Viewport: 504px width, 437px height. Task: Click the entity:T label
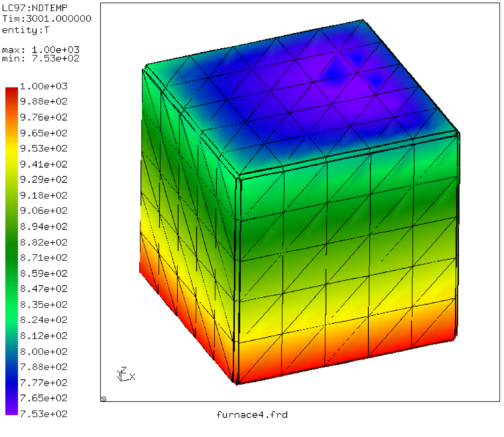pyautogui.click(x=25, y=30)
